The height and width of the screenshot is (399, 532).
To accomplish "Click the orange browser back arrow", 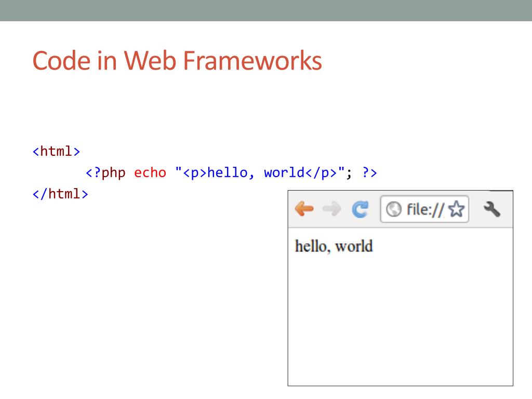I will click(304, 208).
